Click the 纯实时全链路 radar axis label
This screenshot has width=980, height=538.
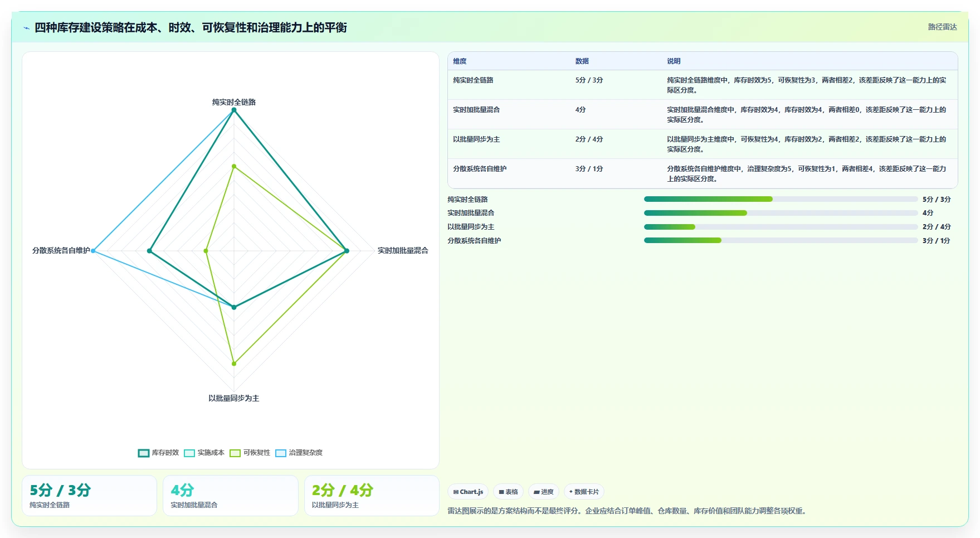[234, 102]
